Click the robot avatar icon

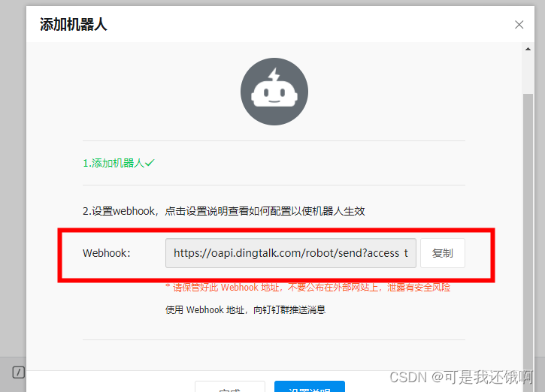click(x=274, y=92)
